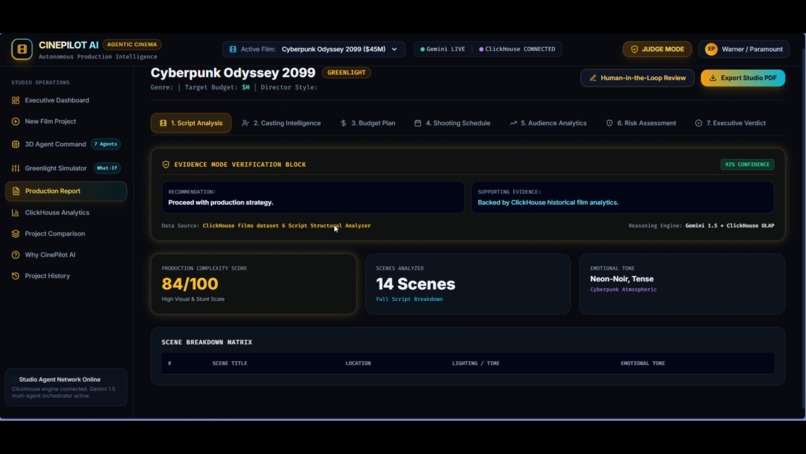Click the What-If badge

tap(107, 168)
